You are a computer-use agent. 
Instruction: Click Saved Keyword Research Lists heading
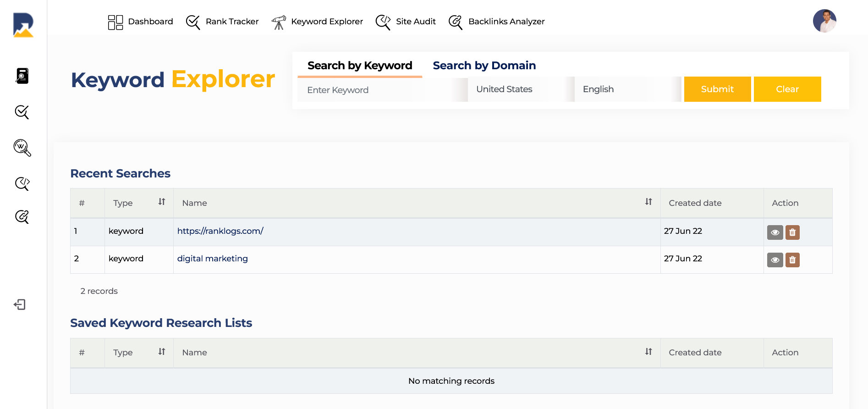pyautogui.click(x=161, y=323)
